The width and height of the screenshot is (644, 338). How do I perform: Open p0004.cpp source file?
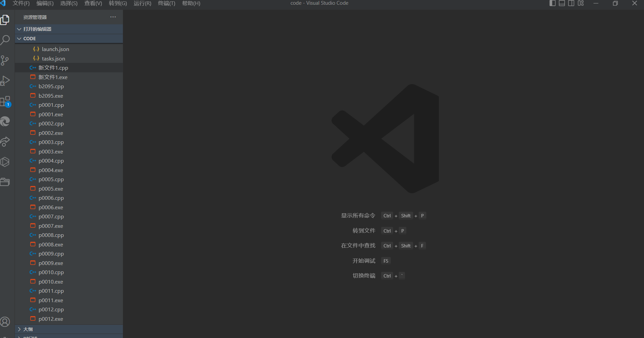point(69,161)
